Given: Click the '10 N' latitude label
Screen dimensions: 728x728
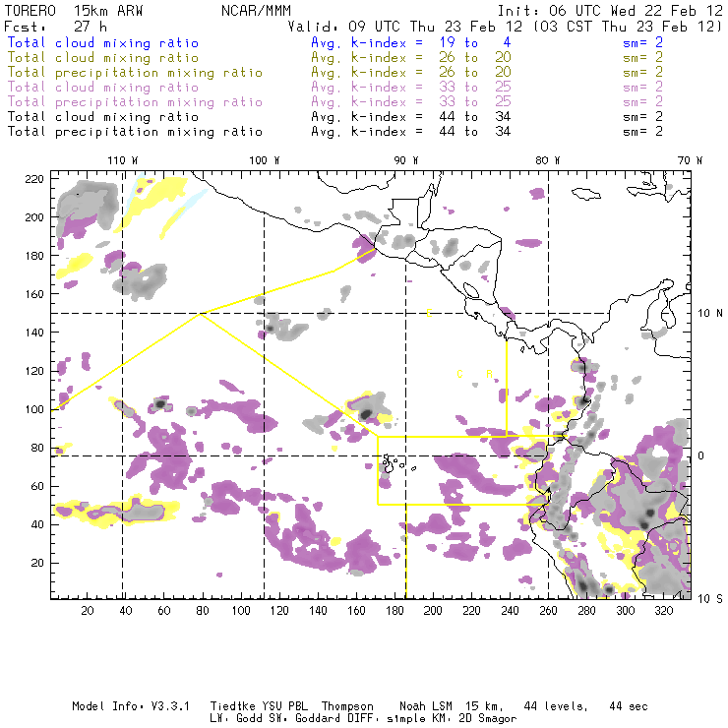Looking at the screenshot, I should [710, 314].
